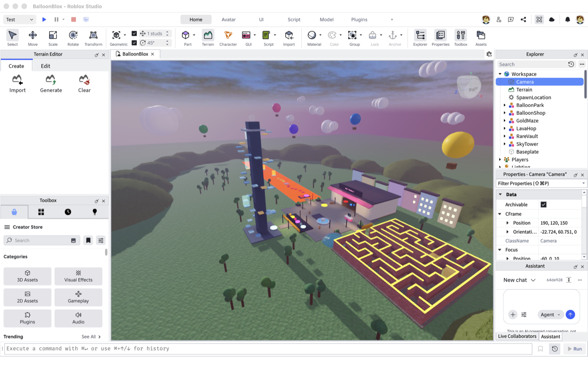588x369 pixels.
Task: Open the Assets manager
Action: [481, 38]
